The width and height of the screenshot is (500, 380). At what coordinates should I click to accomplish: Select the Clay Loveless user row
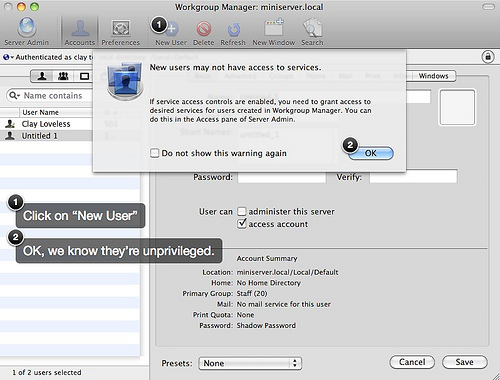pyautogui.click(x=47, y=124)
